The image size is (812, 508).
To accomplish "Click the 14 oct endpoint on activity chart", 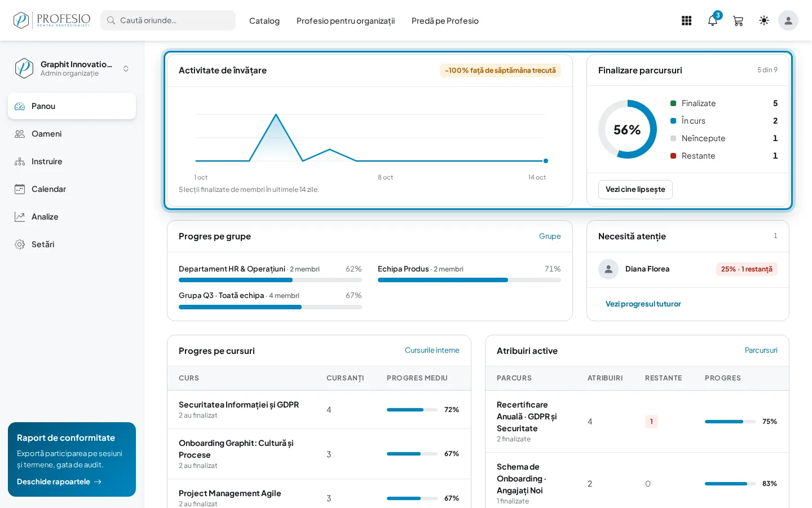I will pos(545,161).
